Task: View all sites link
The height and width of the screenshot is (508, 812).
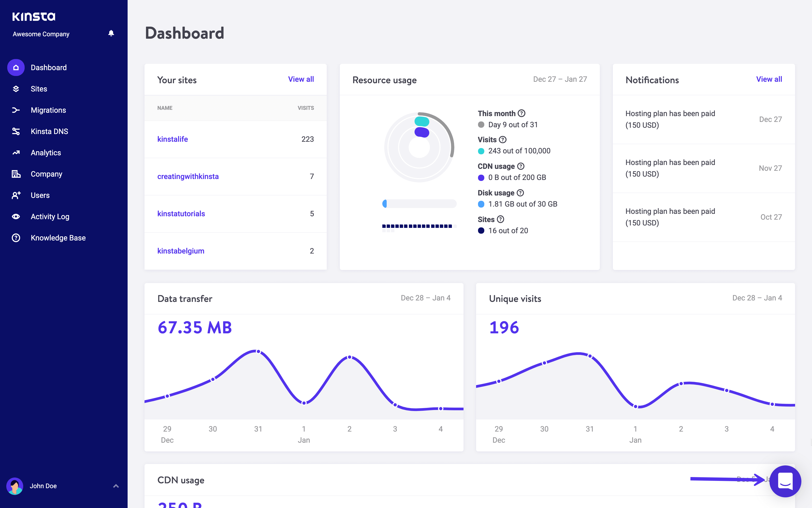Action: pyautogui.click(x=301, y=79)
